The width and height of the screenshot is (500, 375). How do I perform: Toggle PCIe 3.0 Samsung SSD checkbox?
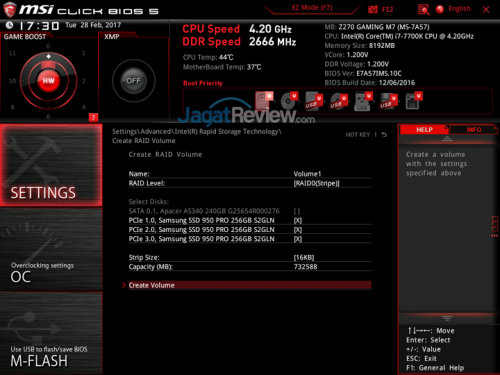(x=298, y=239)
